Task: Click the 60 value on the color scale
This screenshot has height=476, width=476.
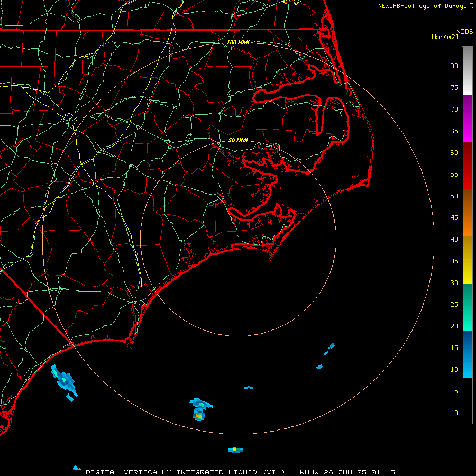Action: coord(454,153)
